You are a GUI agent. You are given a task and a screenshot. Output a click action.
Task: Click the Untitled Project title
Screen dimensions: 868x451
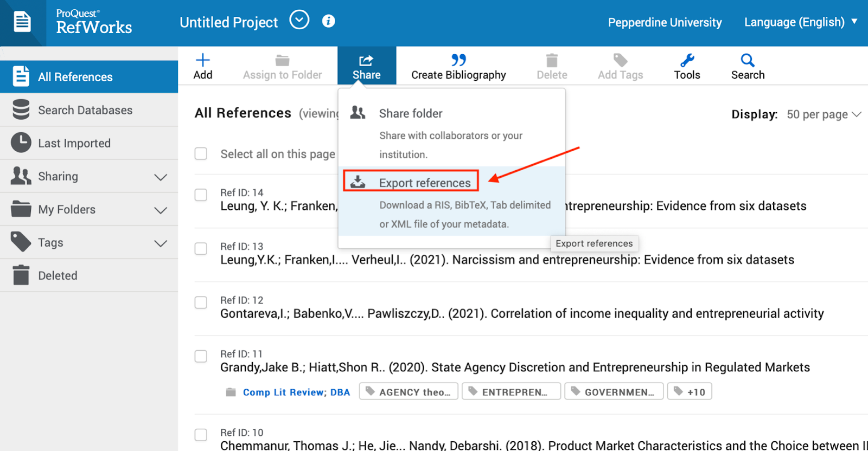click(x=228, y=22)
